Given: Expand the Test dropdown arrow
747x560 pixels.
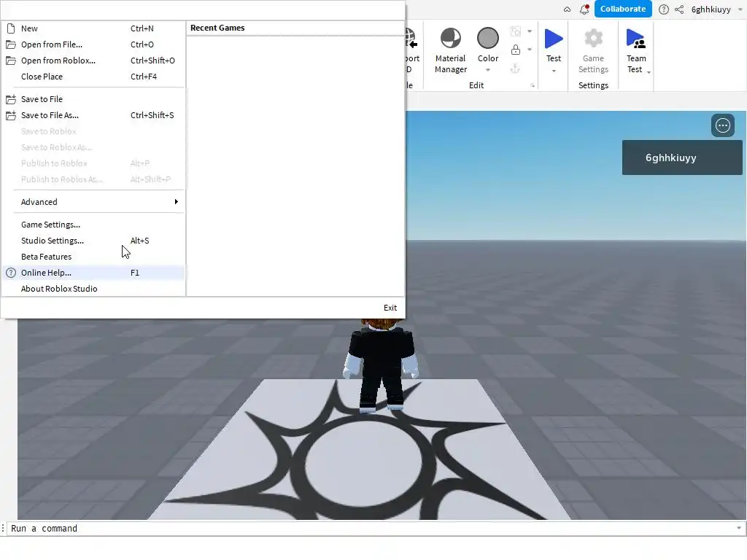Looking at the screenshot, I should pos(554,71).
